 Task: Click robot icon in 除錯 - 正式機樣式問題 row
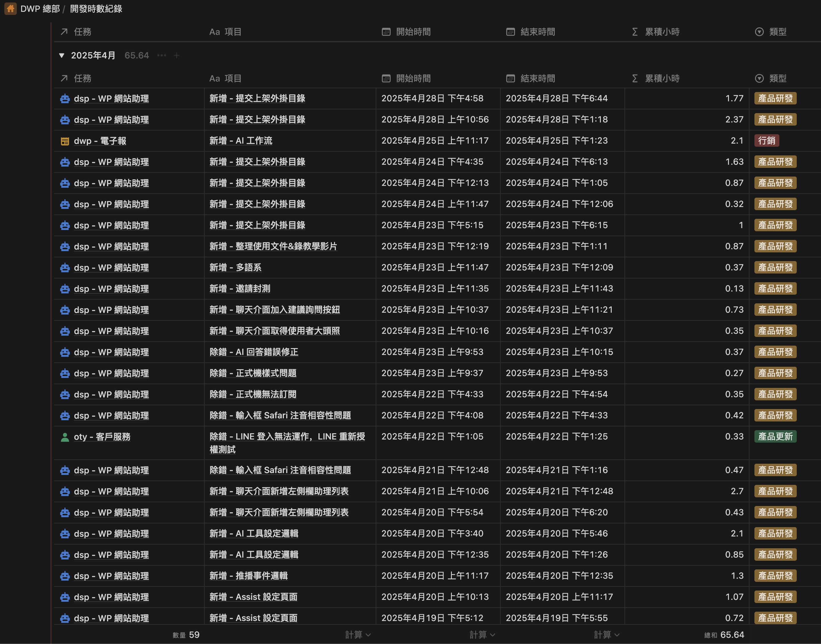[x=65, y=373]
